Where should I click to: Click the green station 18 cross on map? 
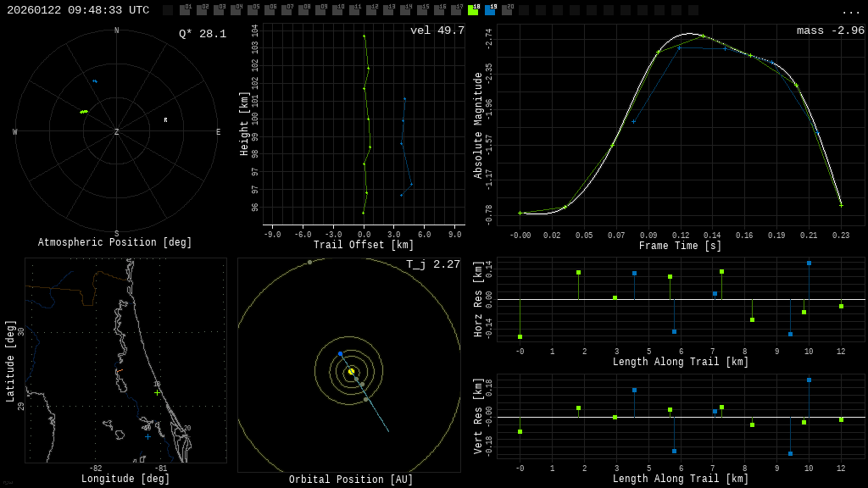157,392
